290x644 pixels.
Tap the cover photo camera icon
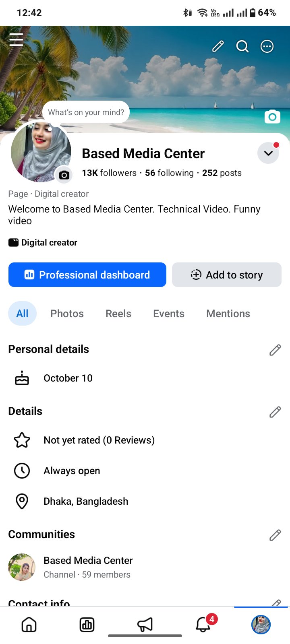coord(272,117)
